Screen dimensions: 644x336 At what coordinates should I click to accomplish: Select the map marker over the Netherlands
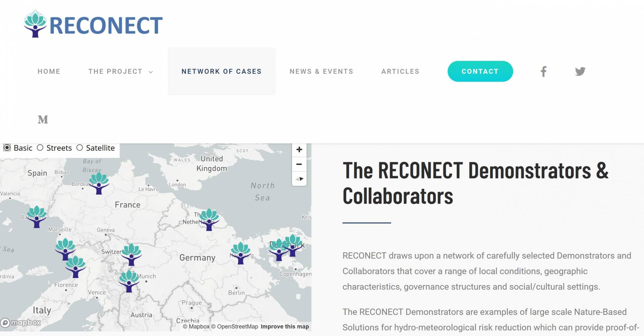click(x=209, y=220)
